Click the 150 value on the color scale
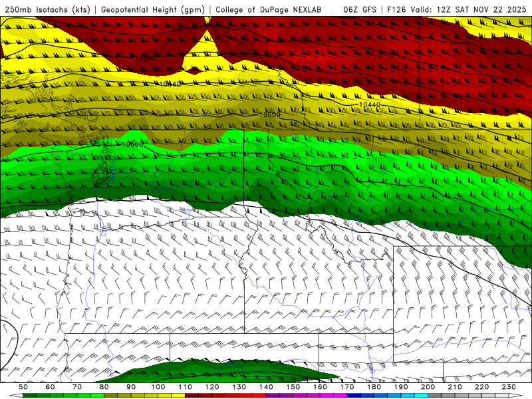The width and height of the screenshot is (532, 399). click(x=293, y=387)
